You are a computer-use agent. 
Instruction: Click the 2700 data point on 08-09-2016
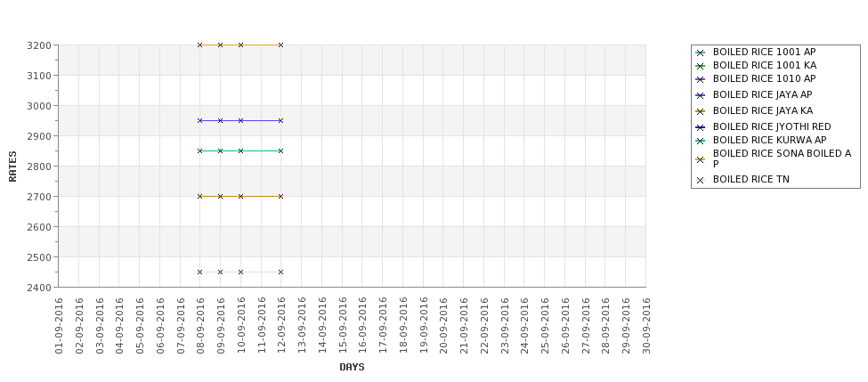click(199, 196)
